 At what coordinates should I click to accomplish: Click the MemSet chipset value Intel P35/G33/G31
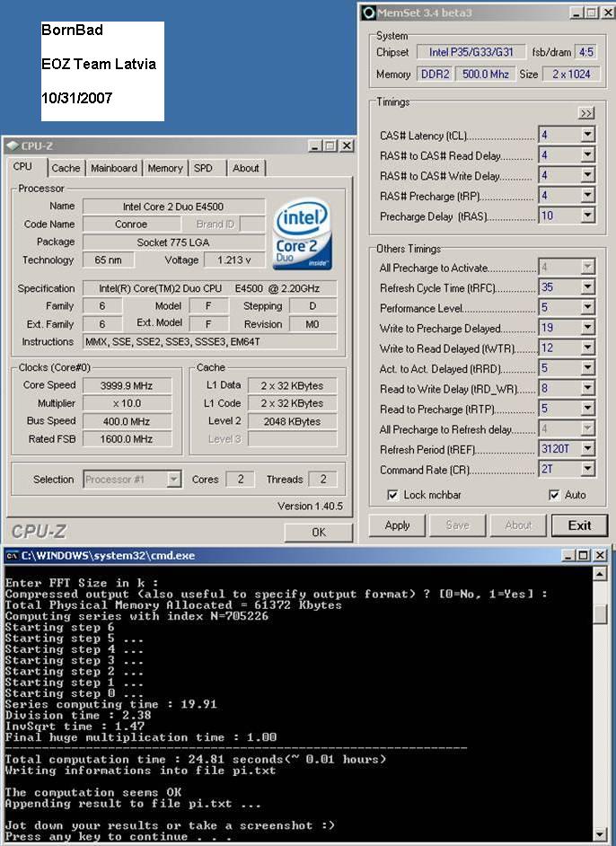point(471,52)
